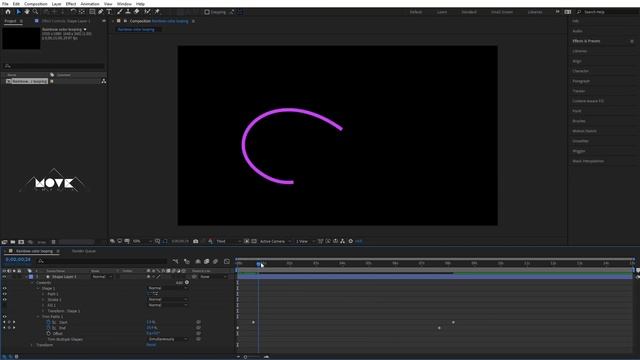Open Stroke 1 Normal blend dropdown
Viewport: 640px width, 360px height.
(x=168, y=300)
